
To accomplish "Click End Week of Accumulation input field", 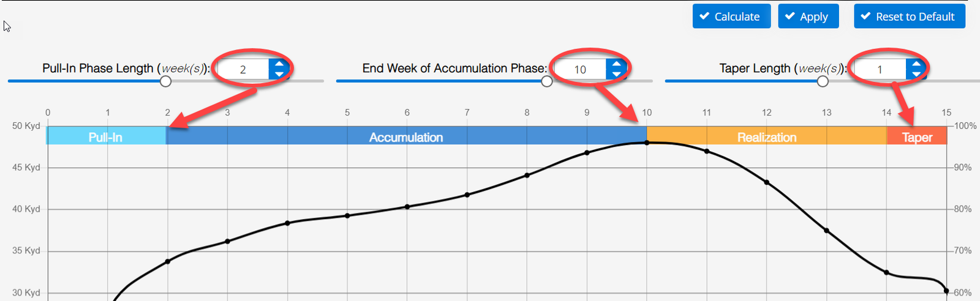I will (580, 69).
